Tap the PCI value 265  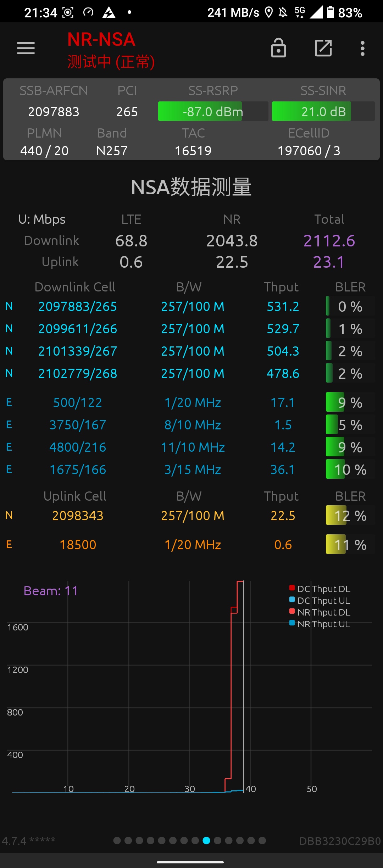tap(127, 112)
